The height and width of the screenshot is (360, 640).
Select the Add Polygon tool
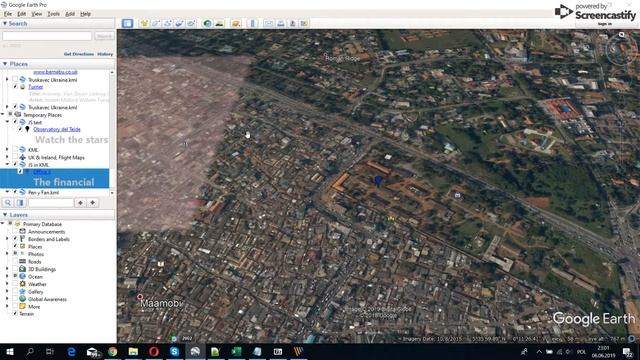[156, 23]
